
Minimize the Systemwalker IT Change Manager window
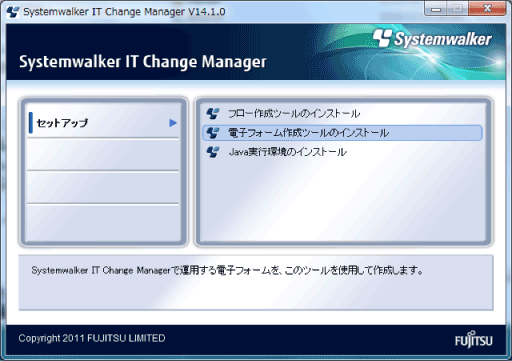436,8
